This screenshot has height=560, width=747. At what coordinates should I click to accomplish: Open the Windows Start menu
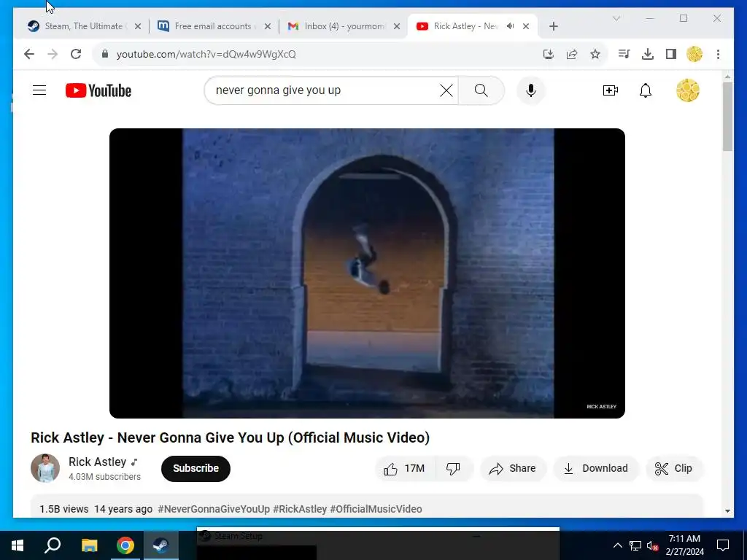point(18,545)
